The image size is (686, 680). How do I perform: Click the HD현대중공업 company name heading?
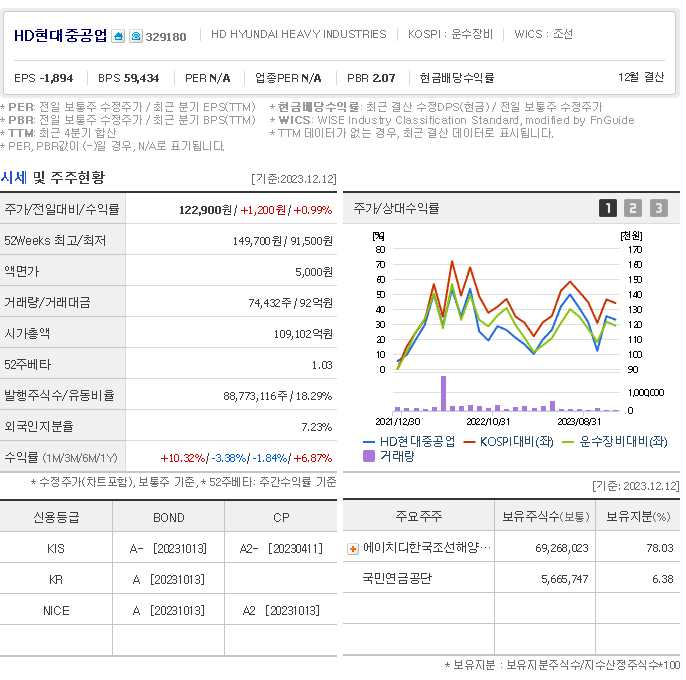60,35
